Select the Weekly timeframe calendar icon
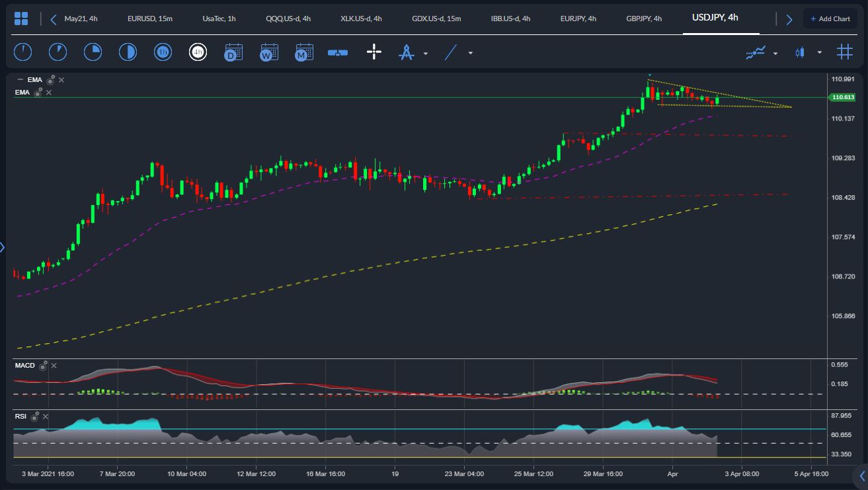868x490 pixels. (x=268, y=52)
